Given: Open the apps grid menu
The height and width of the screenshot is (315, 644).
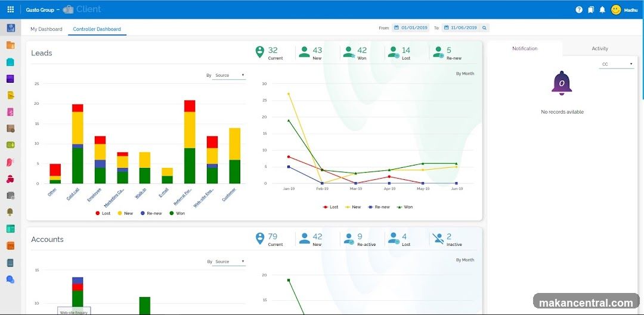Looking at the screenshot, I should [x=11, y=10].
